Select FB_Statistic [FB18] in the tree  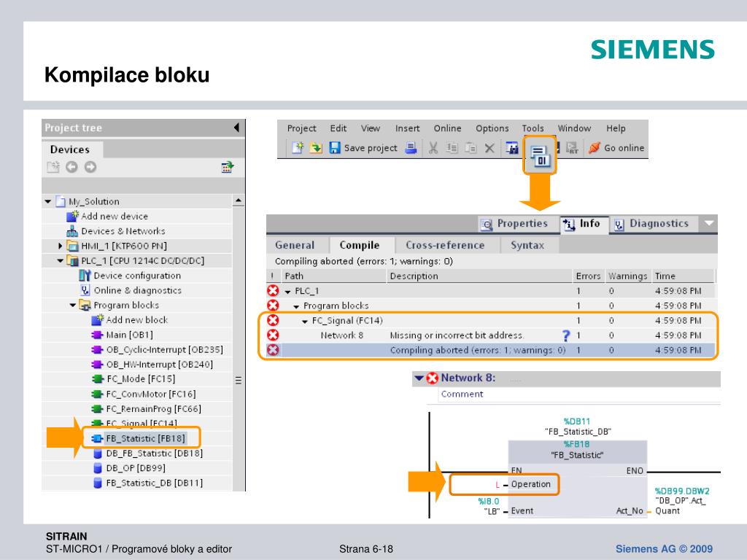139,438
